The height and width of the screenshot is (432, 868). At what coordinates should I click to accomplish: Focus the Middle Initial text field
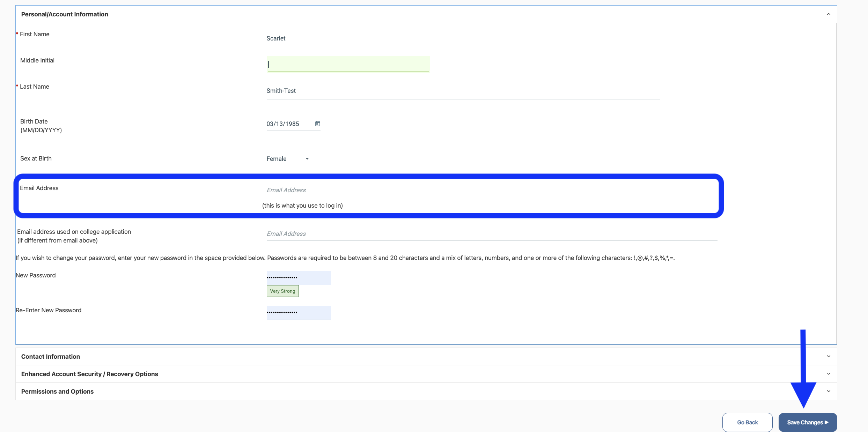(x=348, y=65)
